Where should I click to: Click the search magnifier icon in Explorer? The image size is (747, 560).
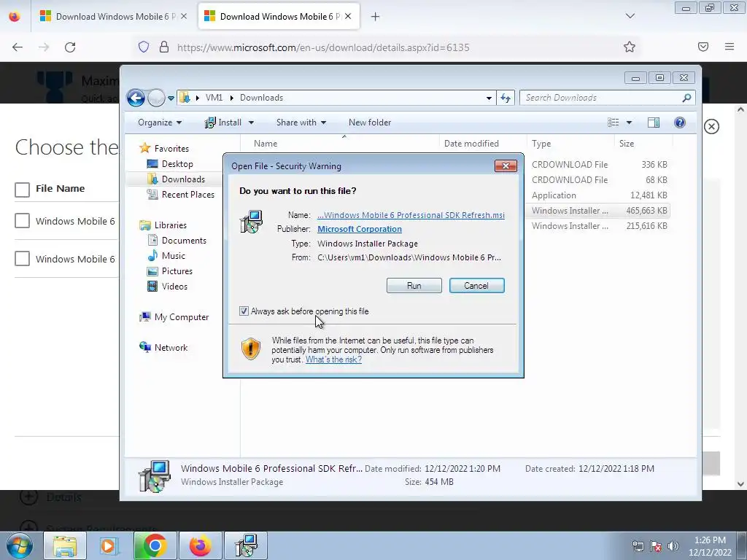686,98
